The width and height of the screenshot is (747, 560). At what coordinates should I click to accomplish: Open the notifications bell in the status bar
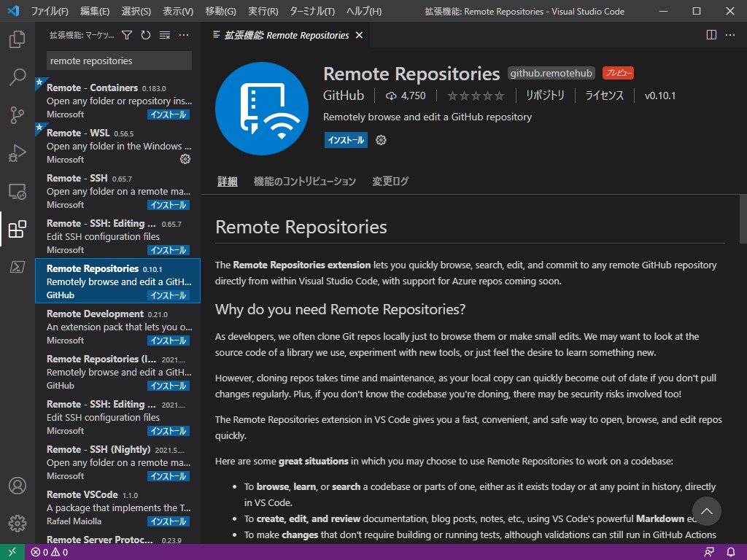tap(732, 552)
